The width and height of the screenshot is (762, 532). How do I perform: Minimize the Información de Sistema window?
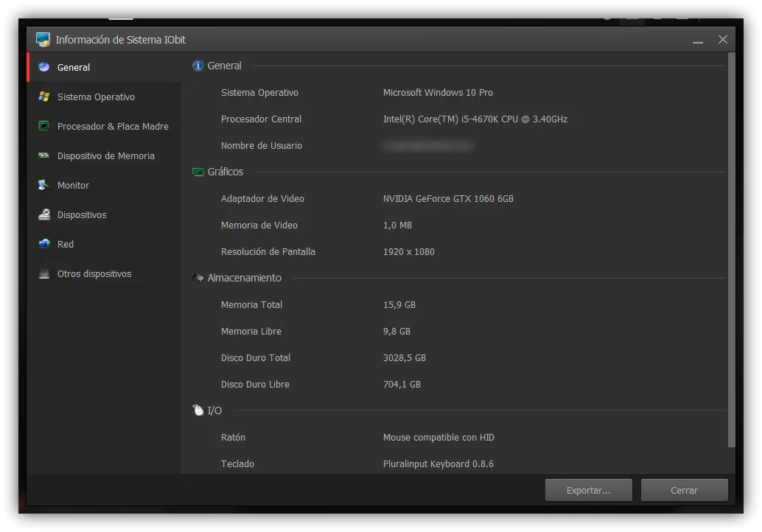pyautogui.click(x=698, y=41)
